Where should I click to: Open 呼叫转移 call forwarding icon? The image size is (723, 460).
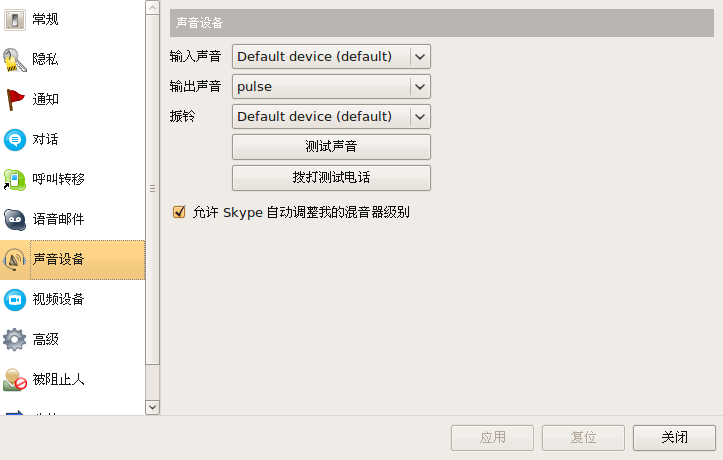15,179
